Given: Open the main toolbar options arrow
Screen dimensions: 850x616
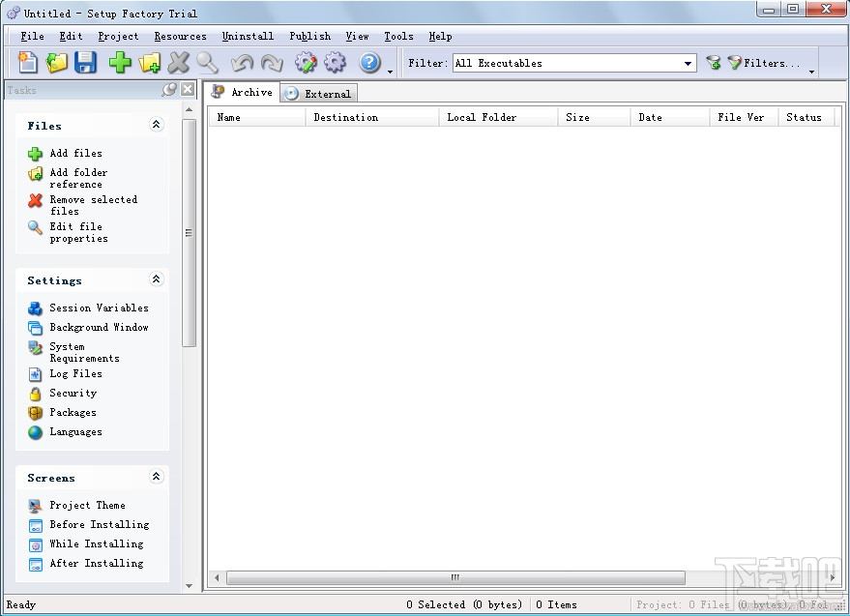Looking at the screenshot, I should tap(390, 72).
